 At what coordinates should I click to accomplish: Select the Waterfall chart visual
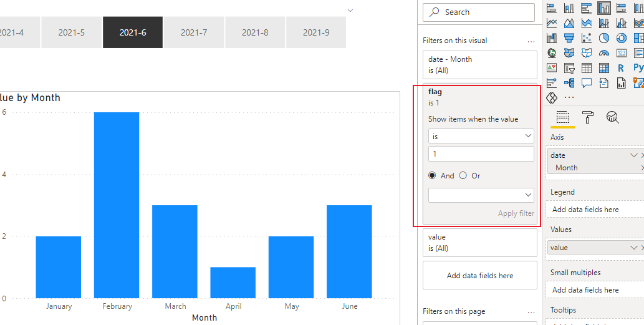click(552, 38)
